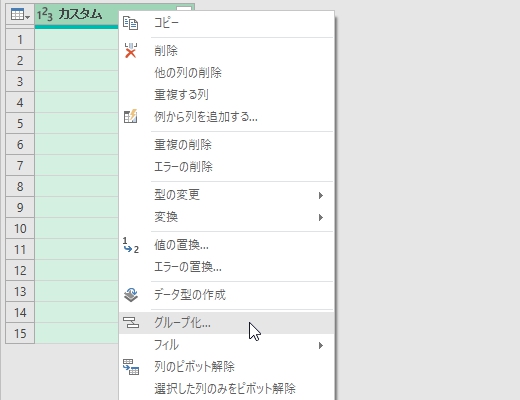
Task: Select エラーの置換... menu item
Action: [x=226, y=267]
